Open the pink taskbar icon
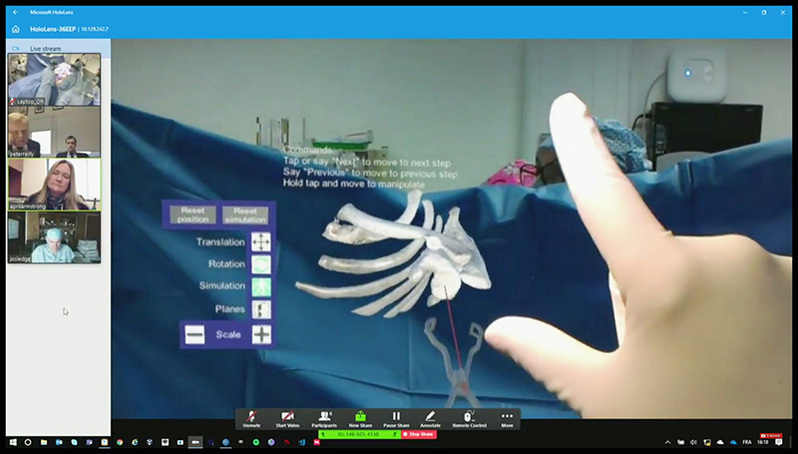 (317, 443)
